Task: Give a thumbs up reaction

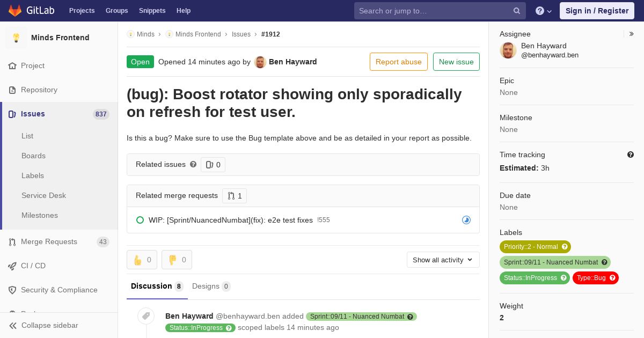Action: coord(142,260)
